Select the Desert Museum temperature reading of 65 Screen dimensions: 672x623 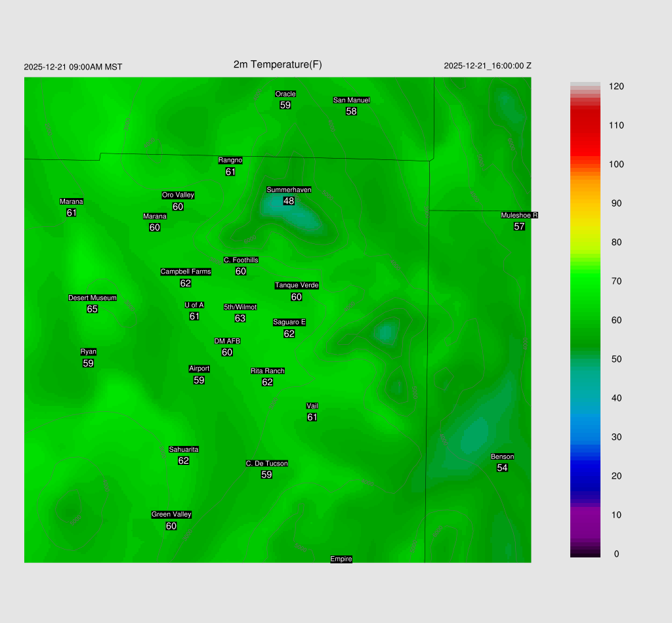[x=92, y=309]
